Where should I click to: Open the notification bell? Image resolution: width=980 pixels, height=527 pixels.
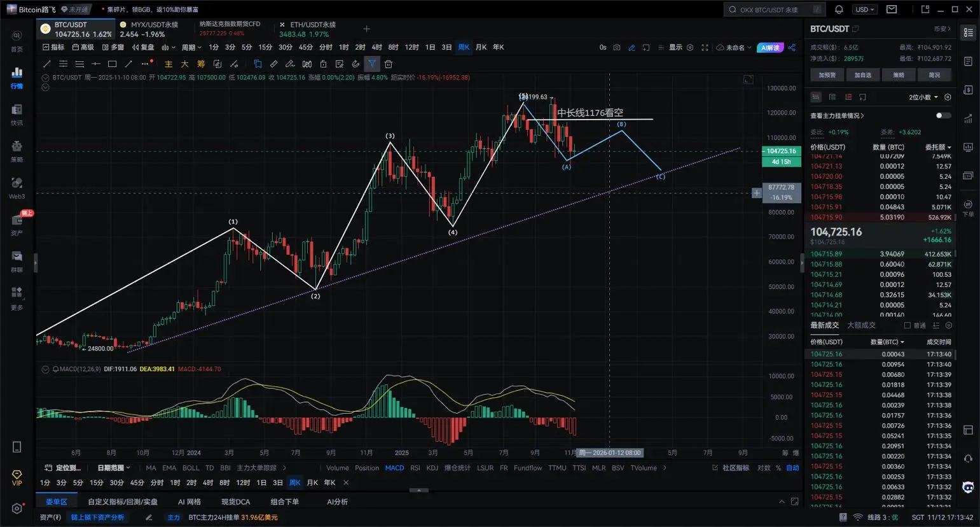(839, 10)
